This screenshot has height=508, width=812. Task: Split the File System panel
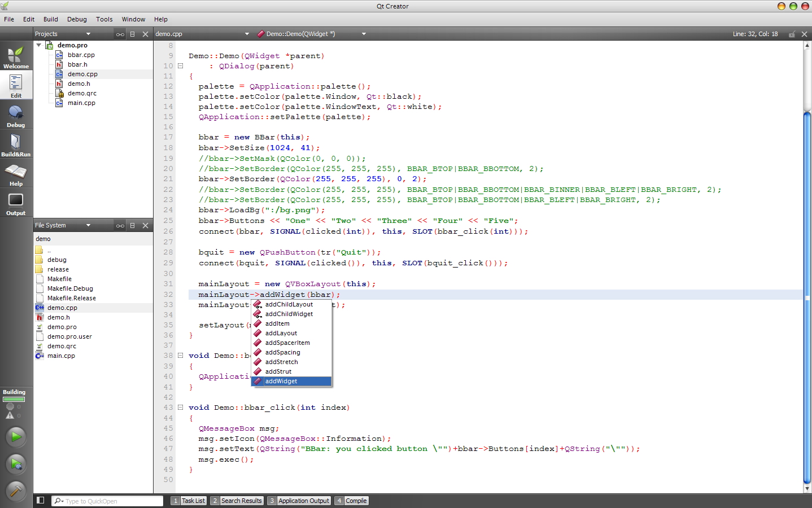point(133,225)
